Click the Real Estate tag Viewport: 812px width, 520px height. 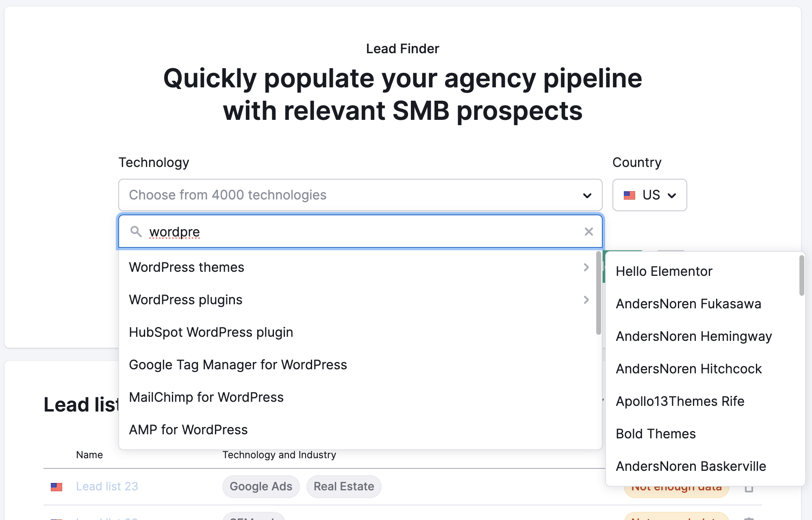(x=343, y=486)
